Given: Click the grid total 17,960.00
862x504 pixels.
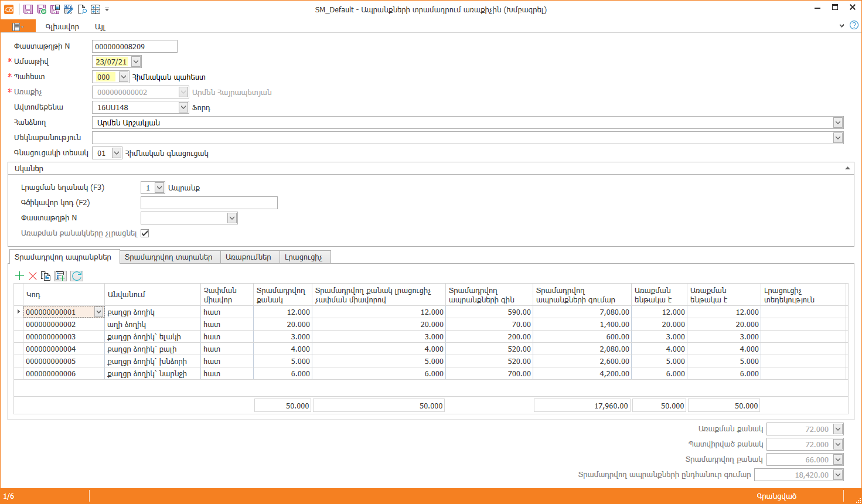Looking at the screenshot, I should coord(582,406).
